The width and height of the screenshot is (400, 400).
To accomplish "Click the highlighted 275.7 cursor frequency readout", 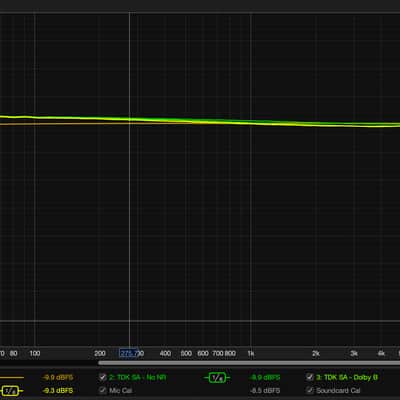I will click(128, 353).
